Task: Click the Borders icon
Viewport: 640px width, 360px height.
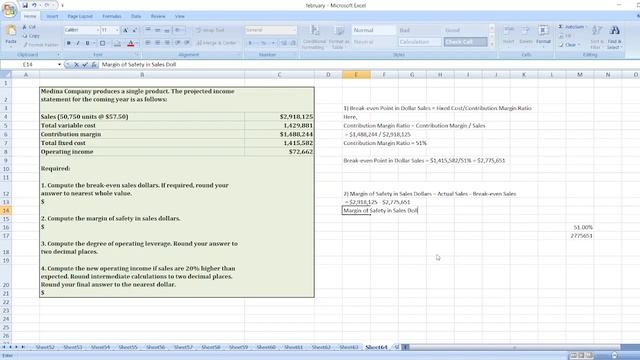Action: pyautogui.click(x=102, y=43)
